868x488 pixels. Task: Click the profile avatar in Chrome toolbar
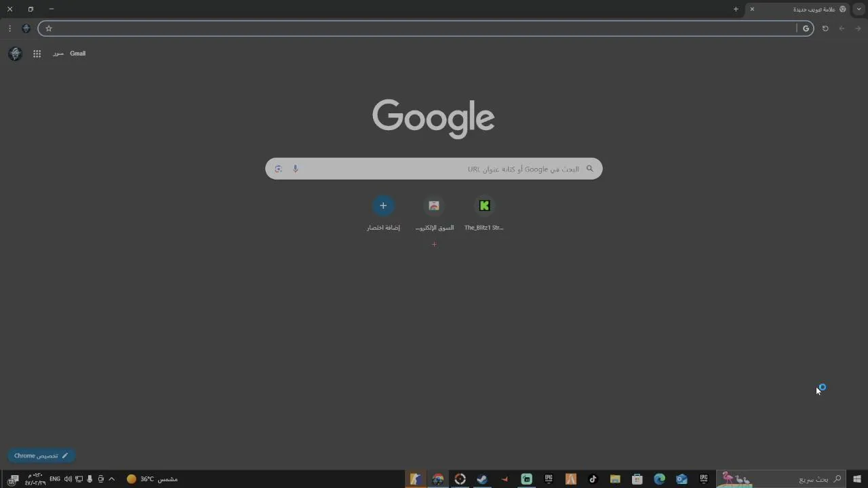coord(26,28)
